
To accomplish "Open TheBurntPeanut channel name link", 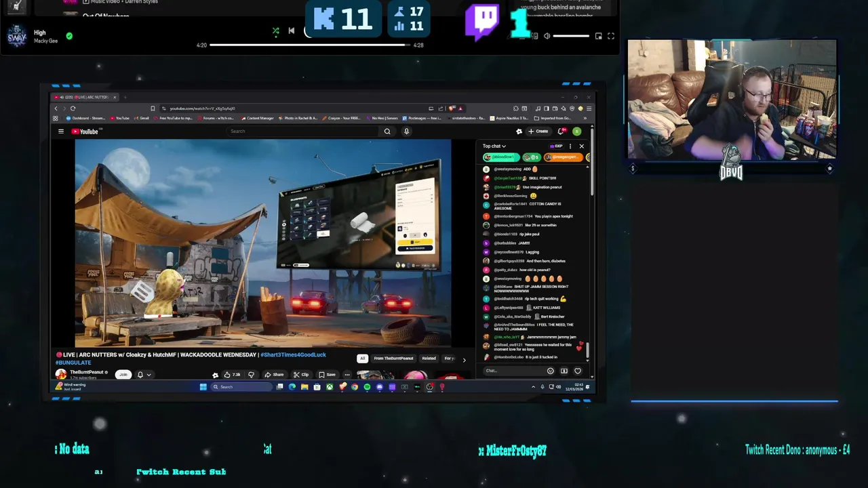I will [87, 372].
